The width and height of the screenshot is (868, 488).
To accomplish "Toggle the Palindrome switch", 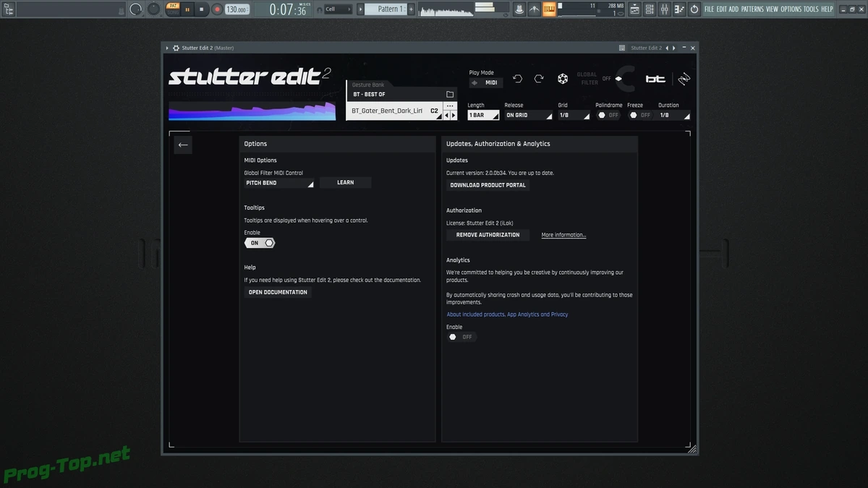I will pos(608,115).
